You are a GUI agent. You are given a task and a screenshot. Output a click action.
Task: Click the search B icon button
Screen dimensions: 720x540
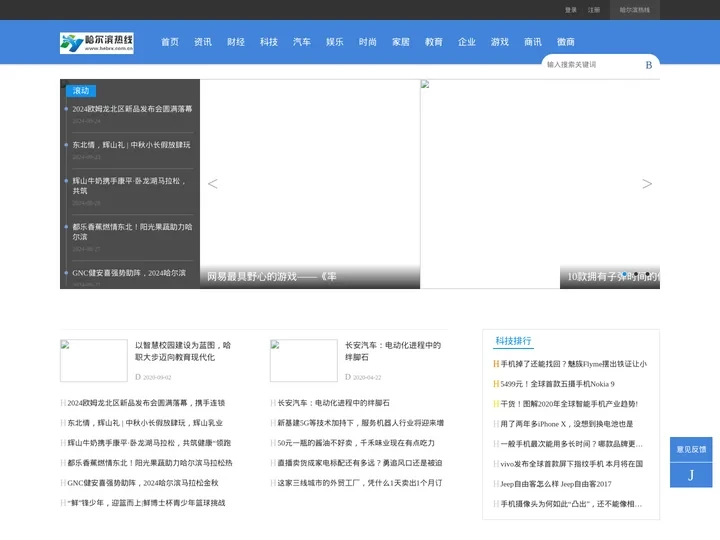tap(648, 65)
